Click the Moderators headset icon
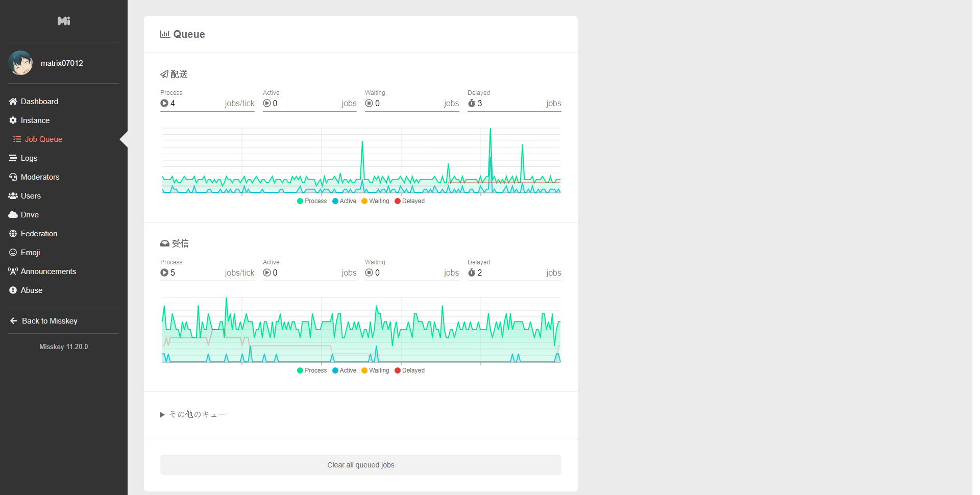Image resolution: width=980 pixels, height=495 pixels. coord(13,177)
